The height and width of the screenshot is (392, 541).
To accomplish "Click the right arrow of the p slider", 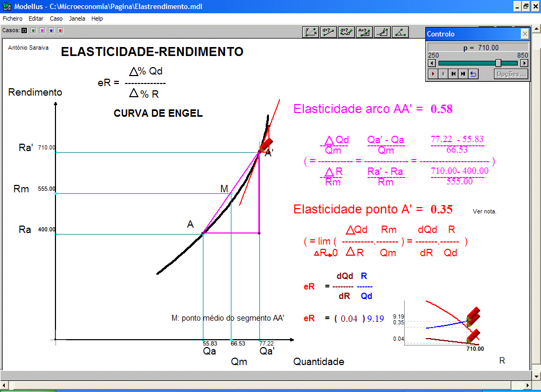I will click(524, 63).
